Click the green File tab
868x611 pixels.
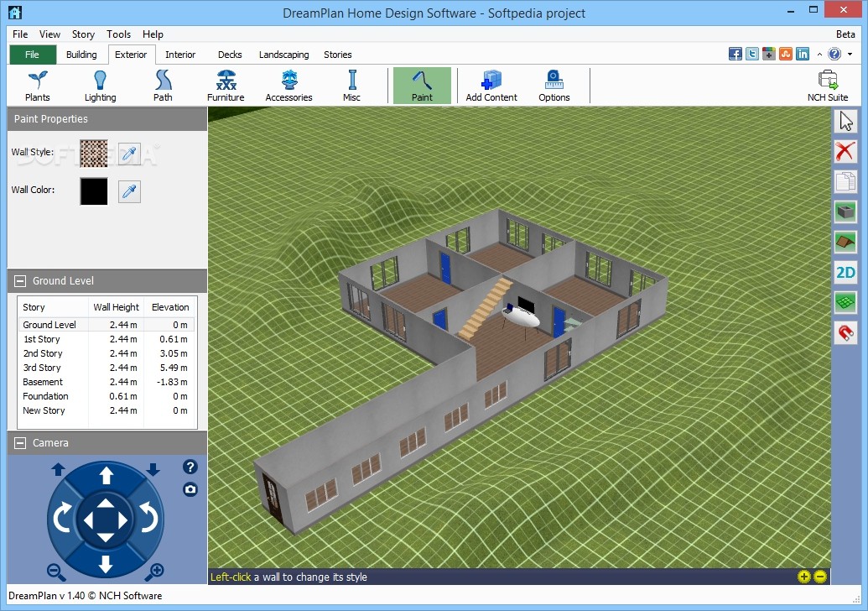pyautogui.click(x=33, y=55)
